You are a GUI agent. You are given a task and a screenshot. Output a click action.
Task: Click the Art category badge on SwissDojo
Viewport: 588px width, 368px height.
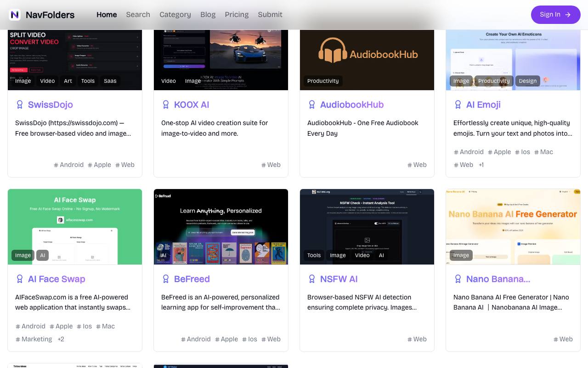(68, 81)
